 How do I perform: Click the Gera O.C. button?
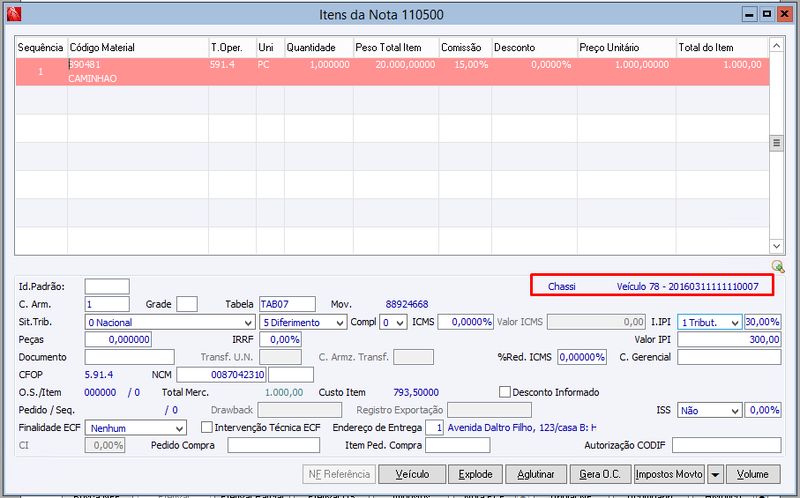600,475
